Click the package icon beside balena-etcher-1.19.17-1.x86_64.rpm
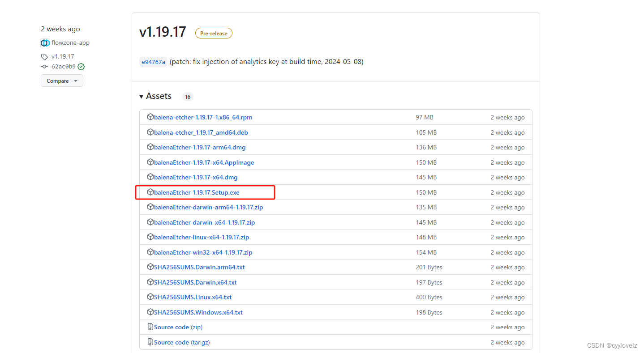Viewport: 644px width, 353px height. 150,117
